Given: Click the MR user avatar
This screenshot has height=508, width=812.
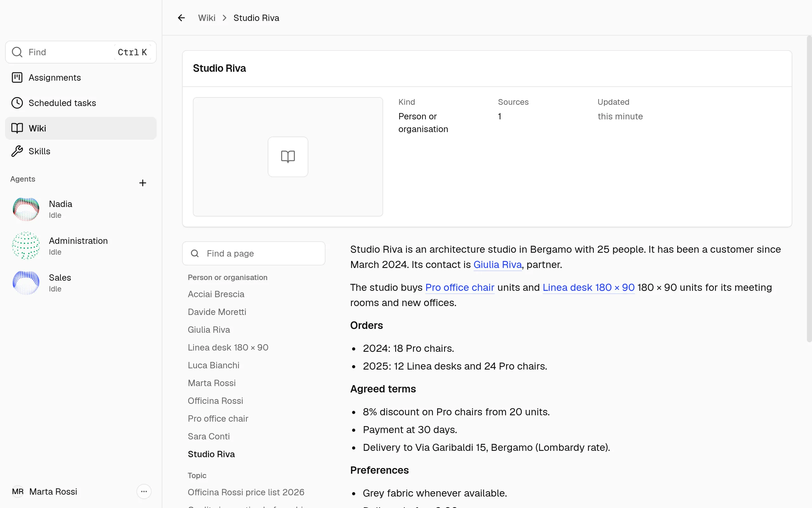Looking at the screenshot, I should pos(18,491).
